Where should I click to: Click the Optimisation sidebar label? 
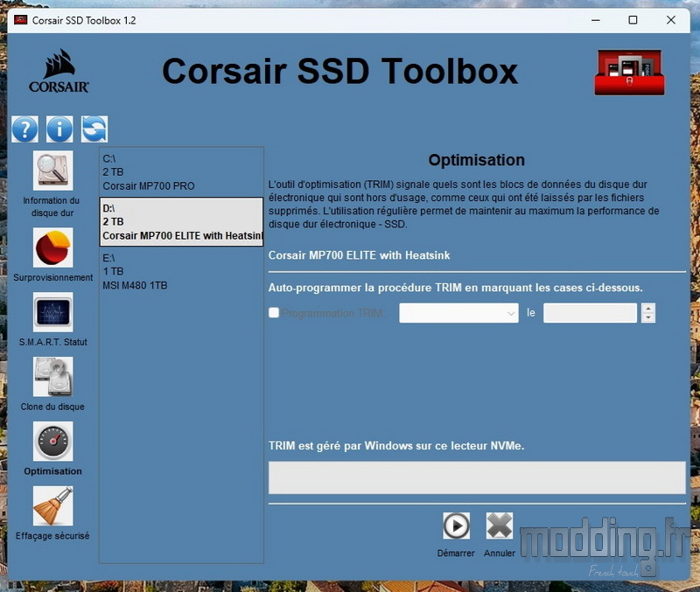52,471
